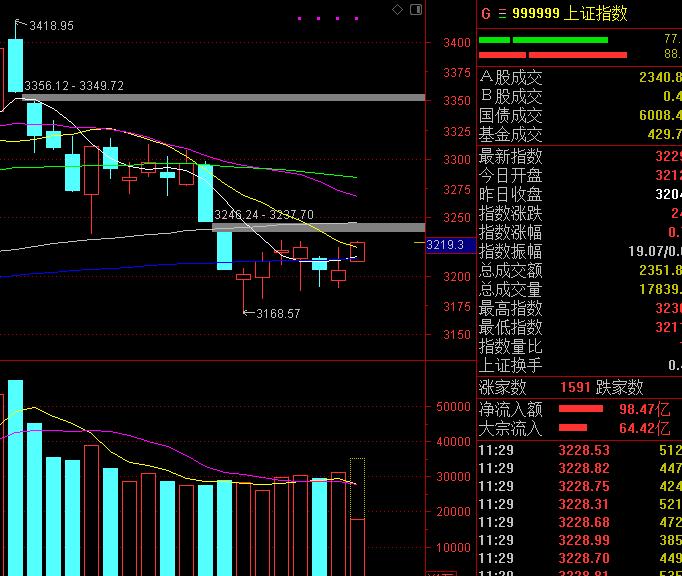Click the diamond marker icon above the chart

tap(397, 9)
